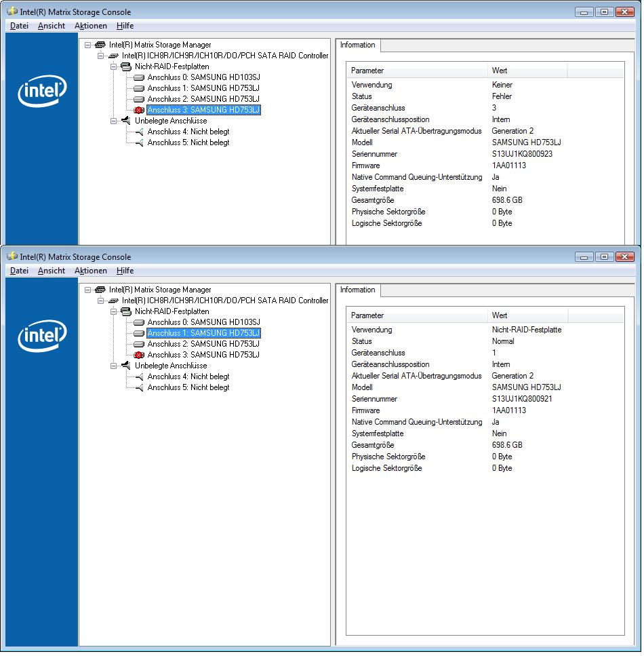The width and height of the screenshot is (644, 656).
Task: Click Unbelegte Anschlüsse plug icon, bottom window
Action: (x=126, y=365)
